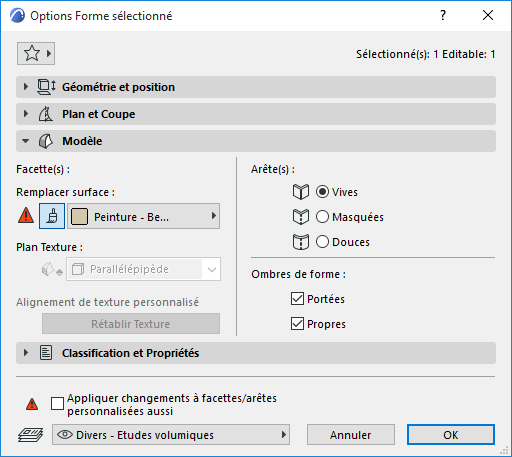Click the Annuler button
The image size is (512, 457).
tap(351, 435)
